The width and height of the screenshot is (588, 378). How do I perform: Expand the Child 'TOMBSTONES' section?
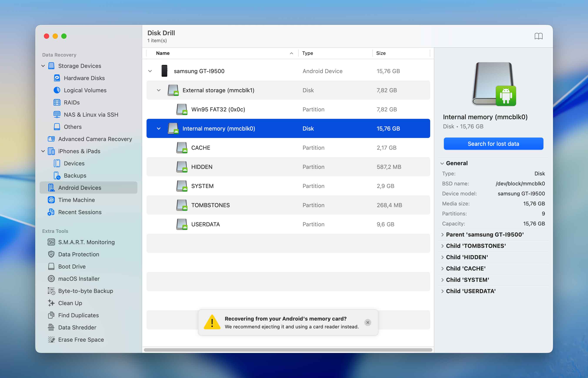442,246
